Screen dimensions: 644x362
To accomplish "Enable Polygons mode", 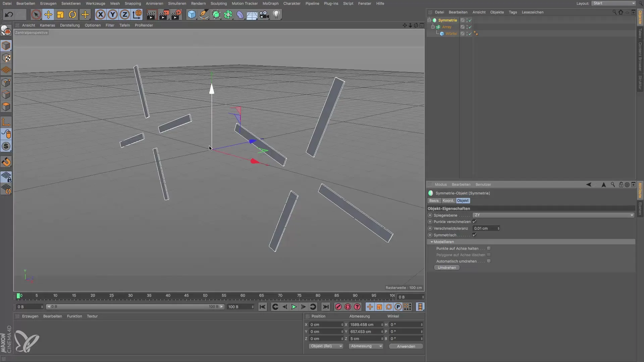I will (x=6, y=107).
